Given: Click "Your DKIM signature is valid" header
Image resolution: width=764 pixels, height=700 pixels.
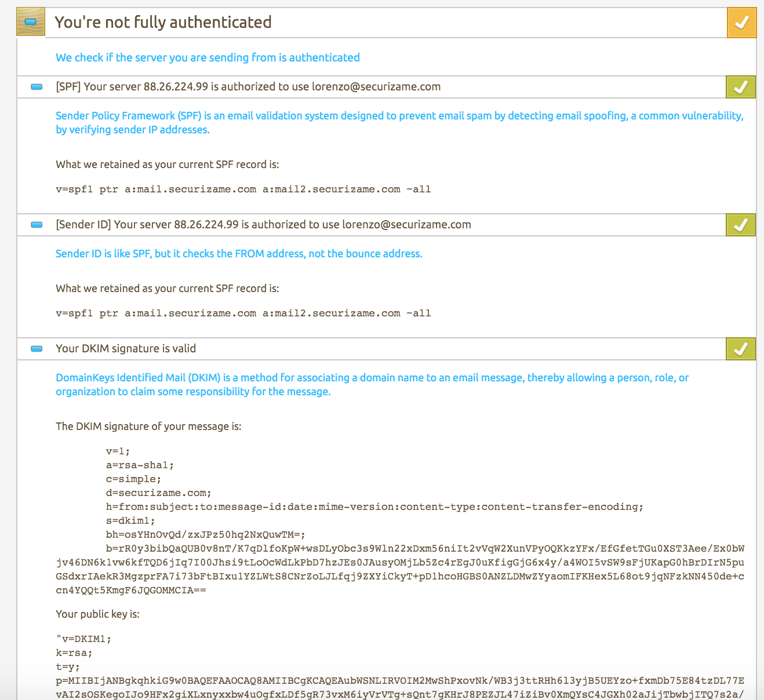Looking at the screenshot, I should (x=126, y=349).
